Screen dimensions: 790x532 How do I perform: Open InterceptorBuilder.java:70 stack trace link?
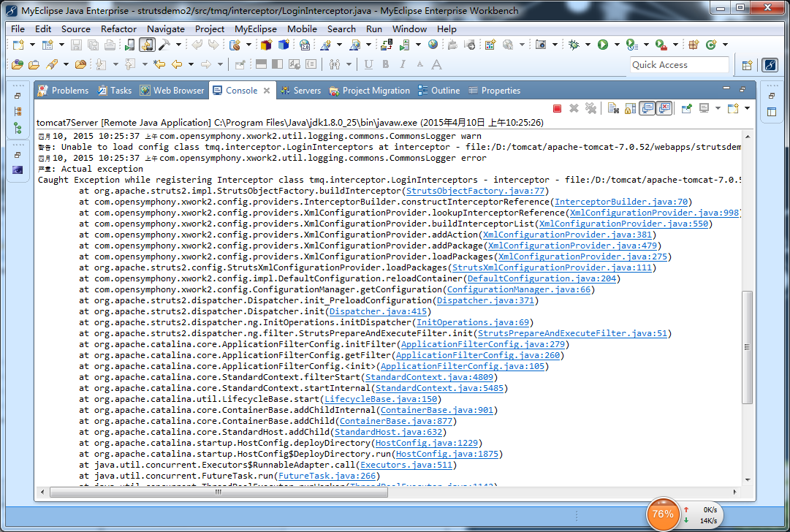[x=621, y=202]
